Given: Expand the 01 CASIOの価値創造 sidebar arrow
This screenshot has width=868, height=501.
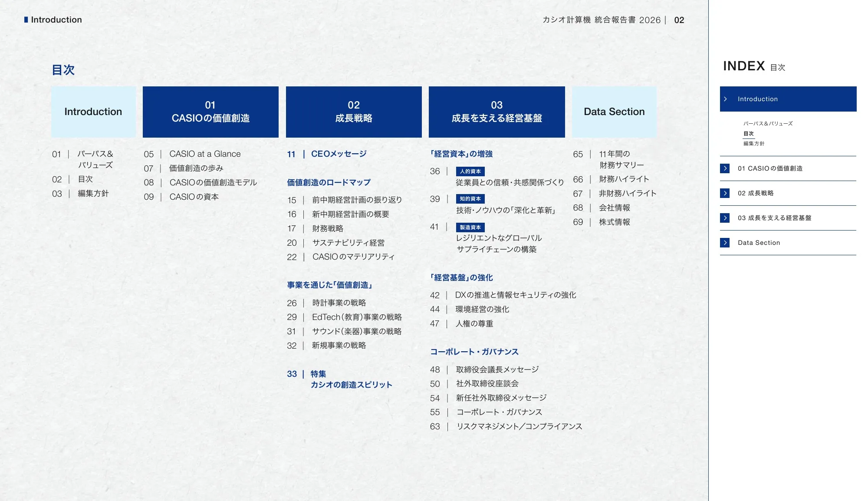Looking at the screenshot, I should 725,168.
